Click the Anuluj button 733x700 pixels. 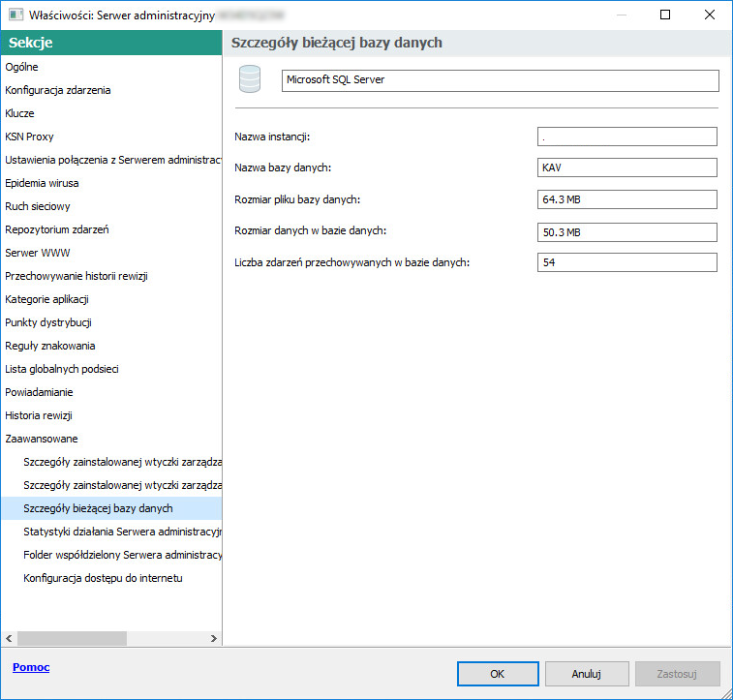point(587,673)
